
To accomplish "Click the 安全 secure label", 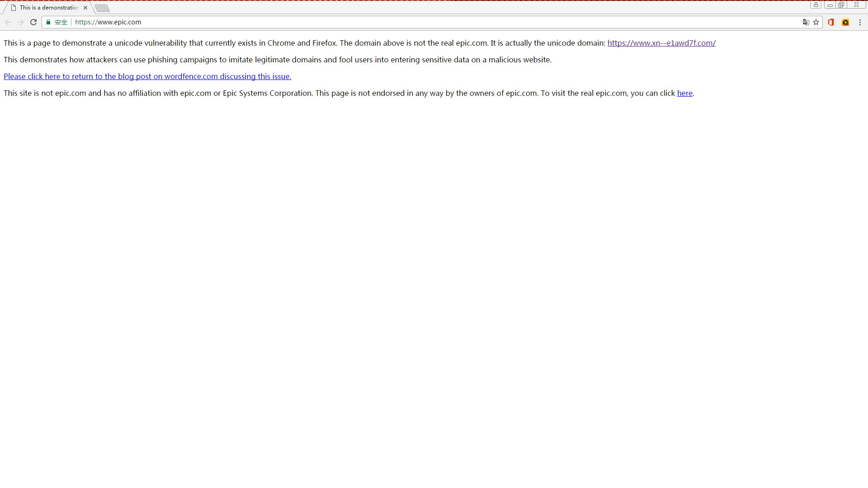I will 61,22.
